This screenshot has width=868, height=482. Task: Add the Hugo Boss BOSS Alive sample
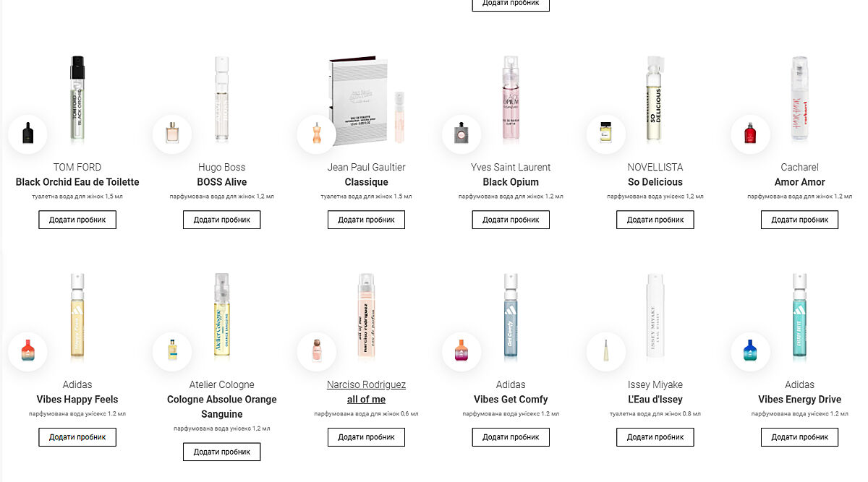pos(221,220)
